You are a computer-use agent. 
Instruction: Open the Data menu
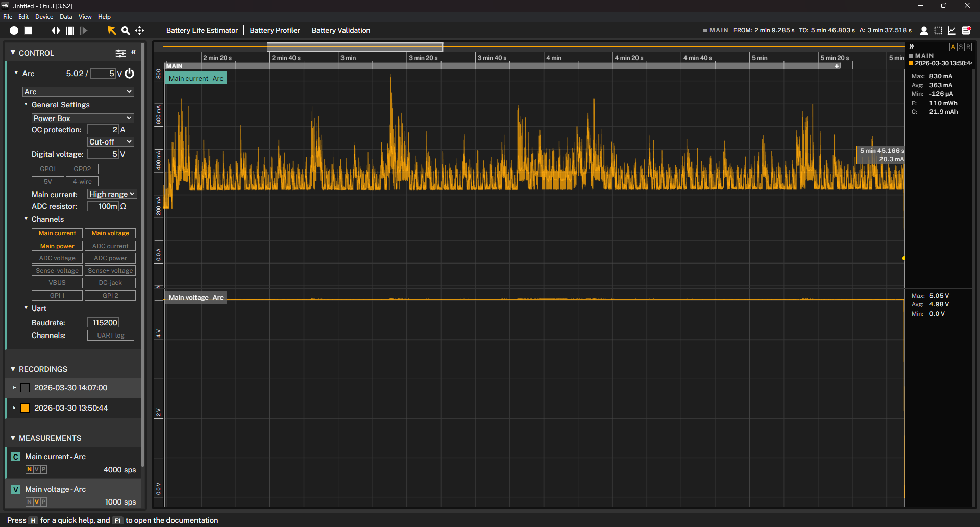coord(66,17)
